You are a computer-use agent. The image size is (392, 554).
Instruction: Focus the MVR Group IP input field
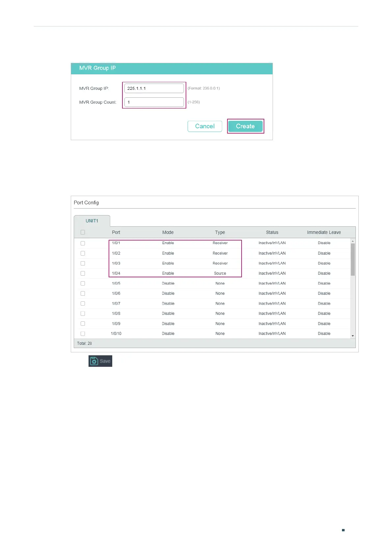tap(154, 88)
